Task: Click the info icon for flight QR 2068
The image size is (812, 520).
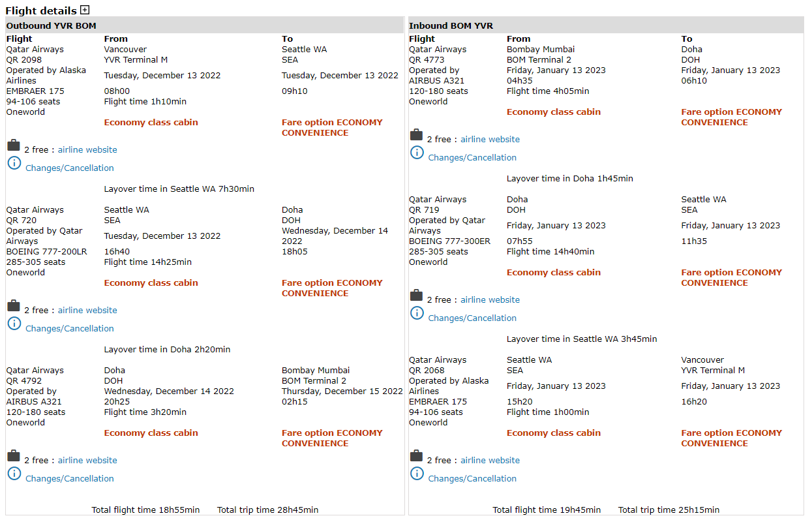Action: coord(417,474)
